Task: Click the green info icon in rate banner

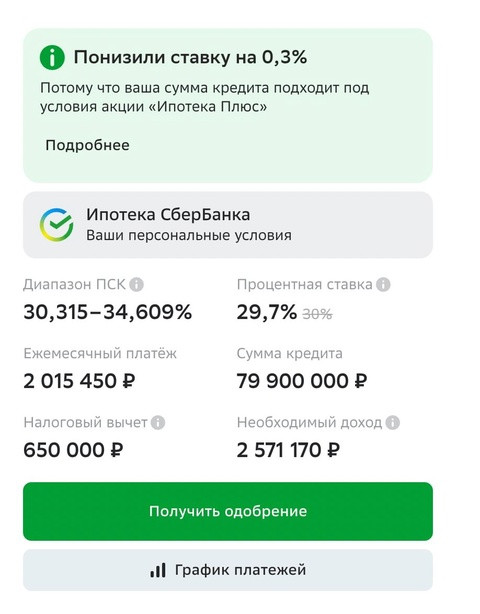Action: [x=52, y=57]
